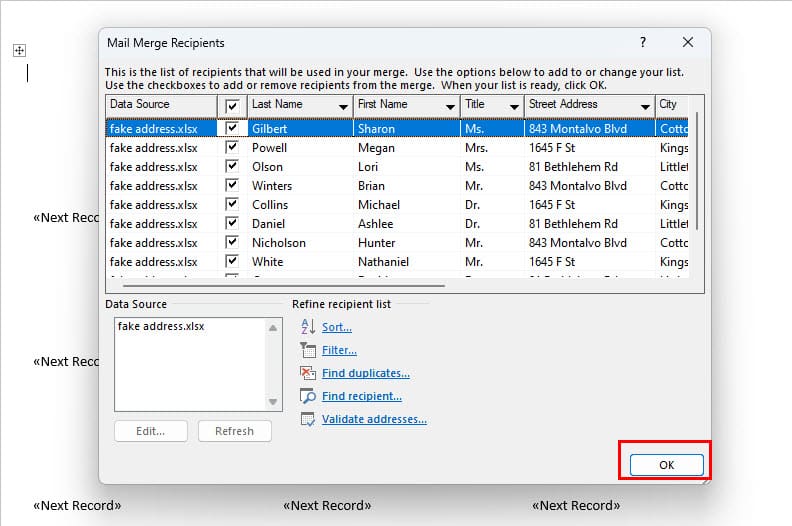The image size is (792, 526).
Task: Click the bottom-left «Next Record» field in document
Action: (x=77, y=505)
